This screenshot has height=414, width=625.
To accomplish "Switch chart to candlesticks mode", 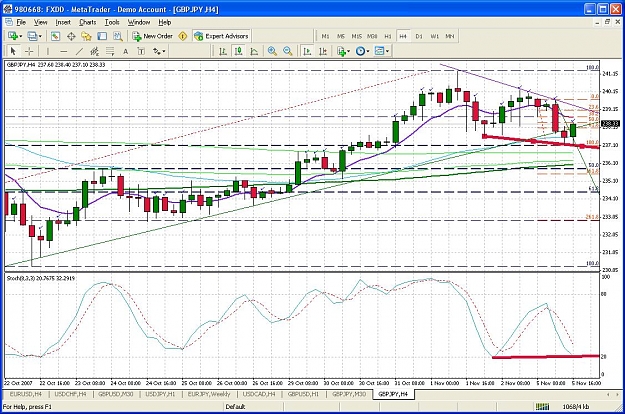I will pos(239,51).
